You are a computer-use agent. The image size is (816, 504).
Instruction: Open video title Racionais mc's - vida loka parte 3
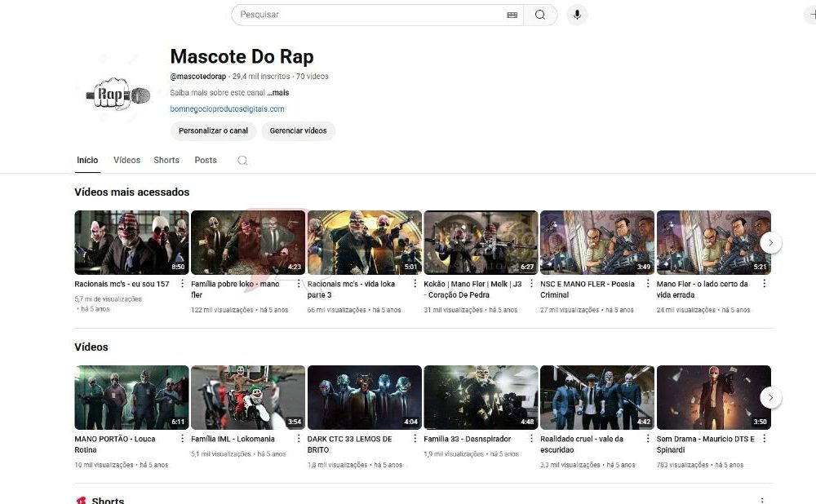pyautogui.click(x=351, y=290)
